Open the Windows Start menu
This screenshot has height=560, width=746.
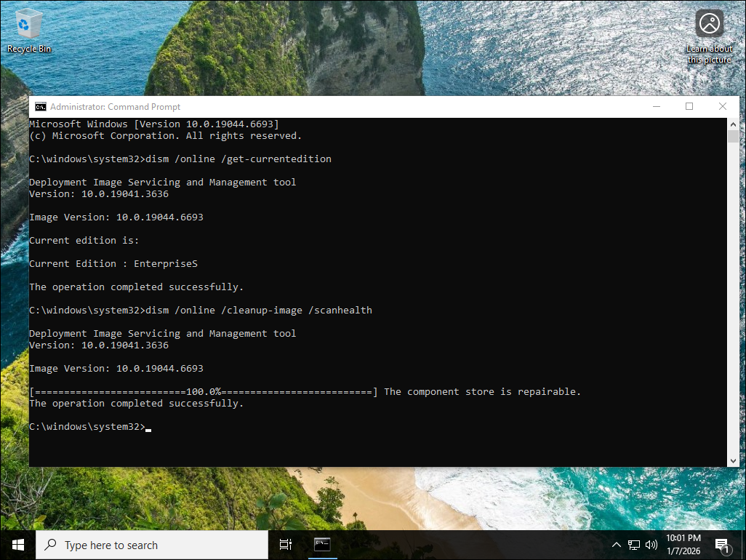[17, 545]
